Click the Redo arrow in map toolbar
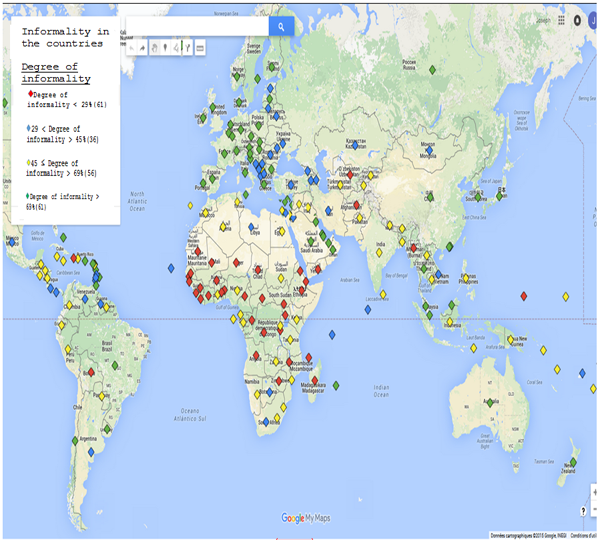600x540 pixels. pyautogui.click(x=142, y=48)
